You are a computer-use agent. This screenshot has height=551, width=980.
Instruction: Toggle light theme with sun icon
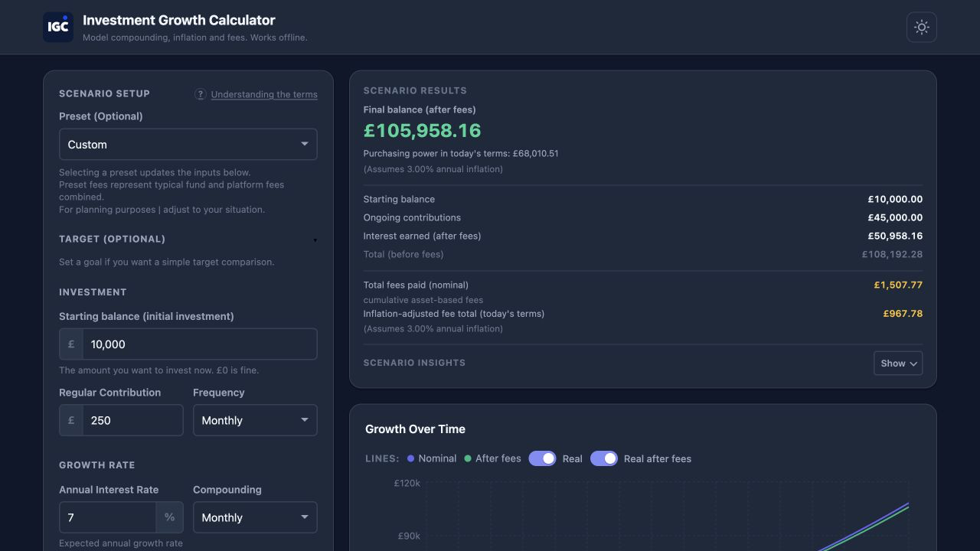(922, 27)
